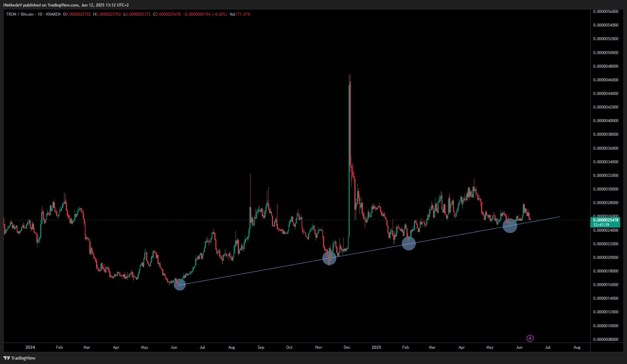Click the Jul label after 2024 on time axis
Screen dimensions: 627x364
click(202, 347)
